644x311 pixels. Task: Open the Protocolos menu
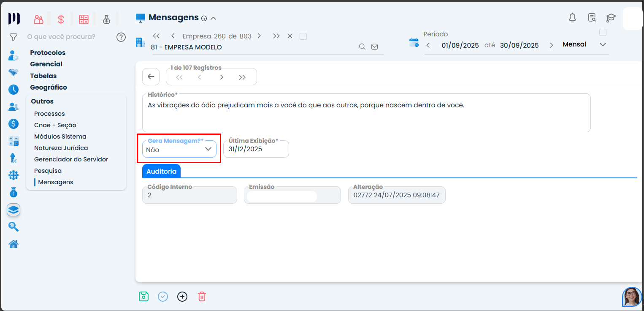coord(48,53)
